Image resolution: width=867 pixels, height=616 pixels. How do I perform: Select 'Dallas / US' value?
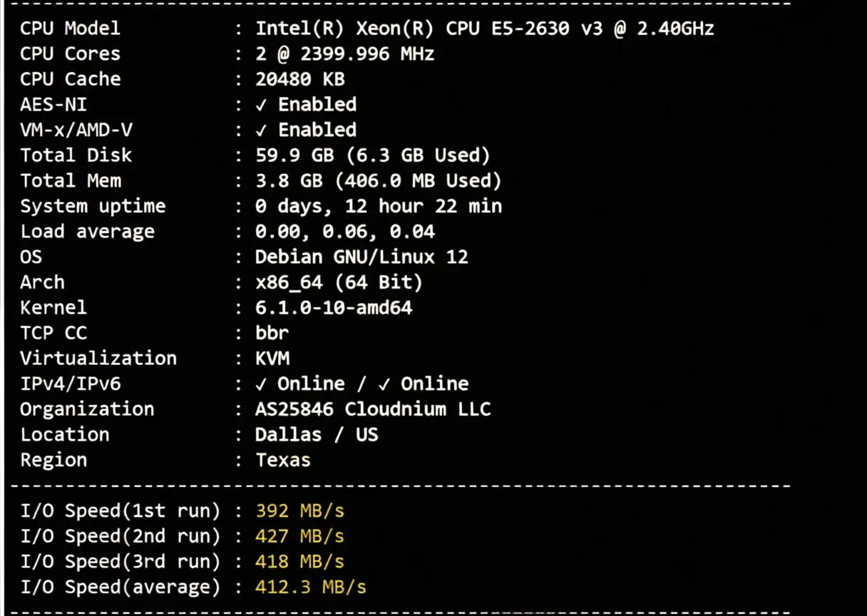317,435
